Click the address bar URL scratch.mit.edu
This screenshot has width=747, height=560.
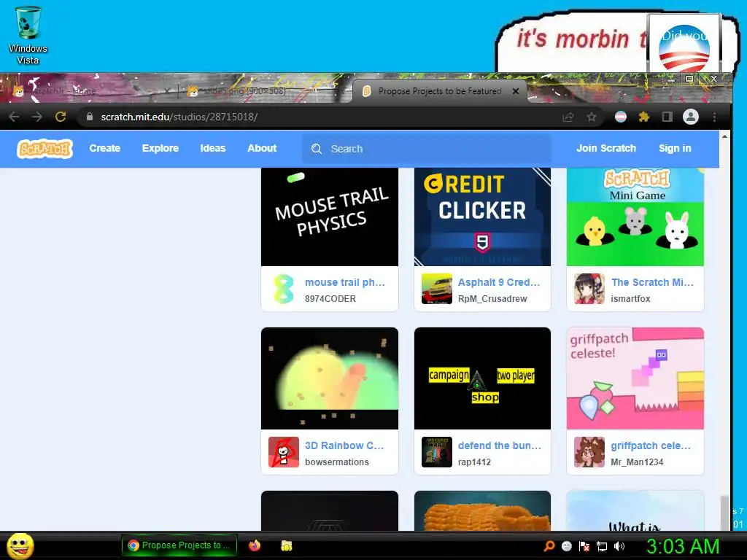pyautogui.click(x=179, y=117)
